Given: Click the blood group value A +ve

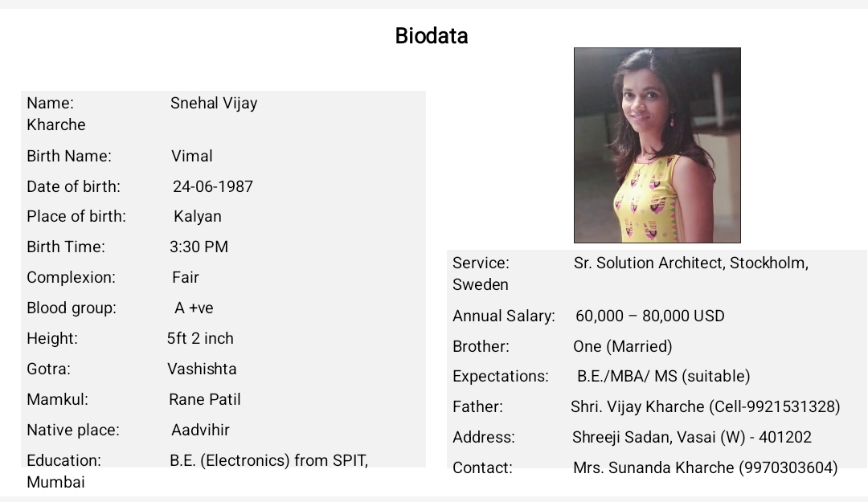Looking at the screenshot, I should [194, 308].
